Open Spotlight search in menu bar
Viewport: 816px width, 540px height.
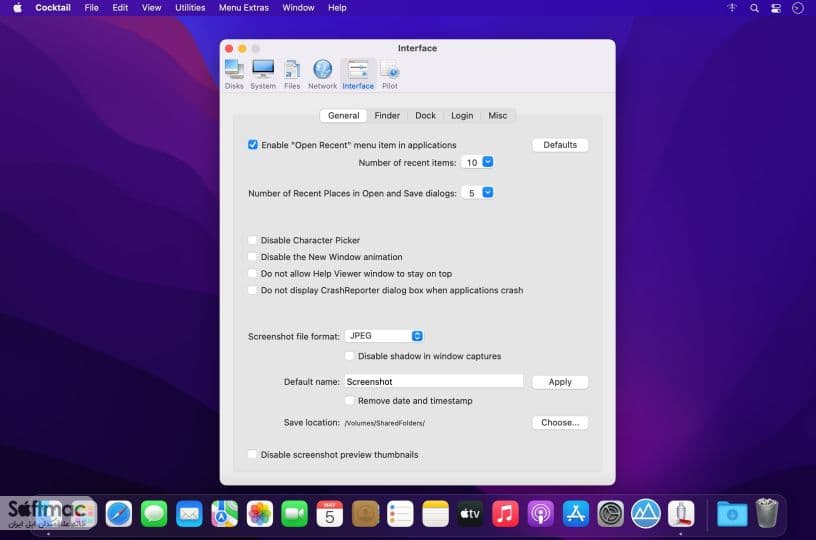click(x=754, y=8)
